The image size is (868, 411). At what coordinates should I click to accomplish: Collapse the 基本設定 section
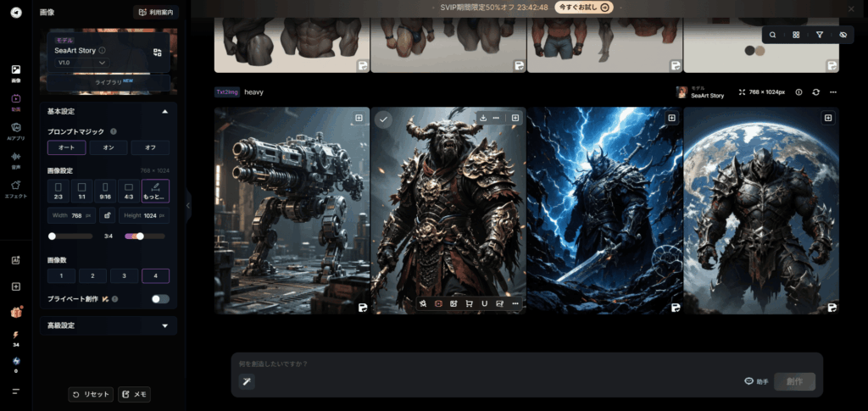164,111
